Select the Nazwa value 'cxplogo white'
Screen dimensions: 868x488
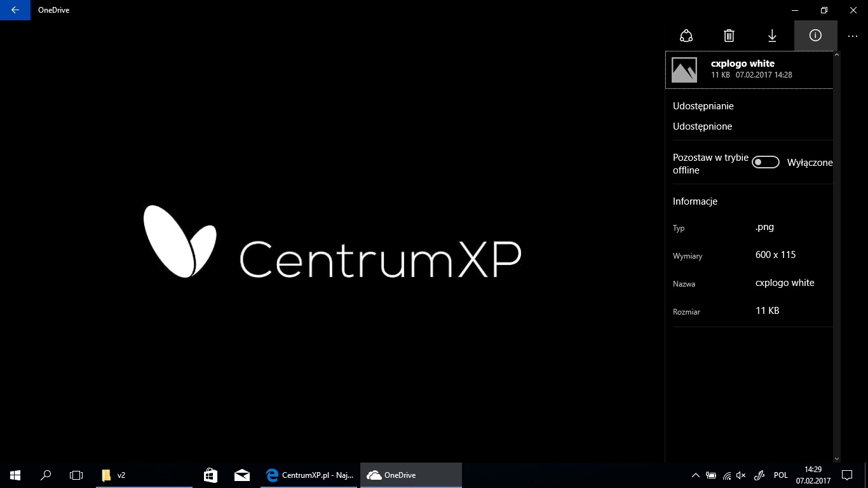coord(785,283)
